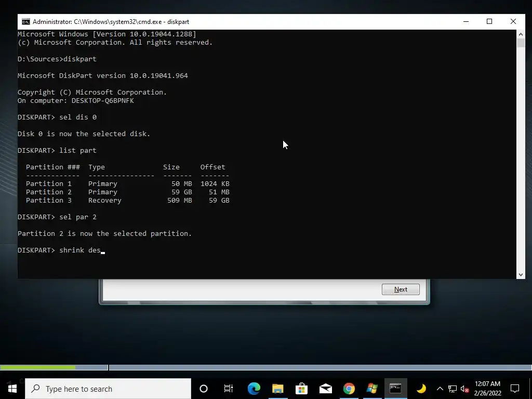Click the 'Offset' column header
This screenshot has width=532, height=399.
point(212,167)
